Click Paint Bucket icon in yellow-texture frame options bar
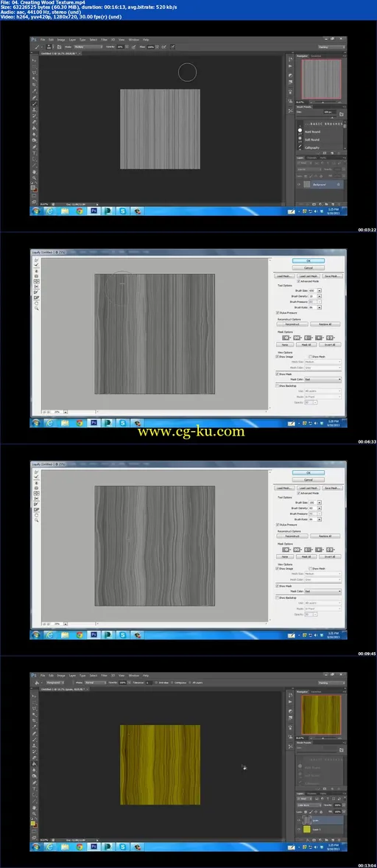Viewport: 377px width, 868px height. point(37,682)
